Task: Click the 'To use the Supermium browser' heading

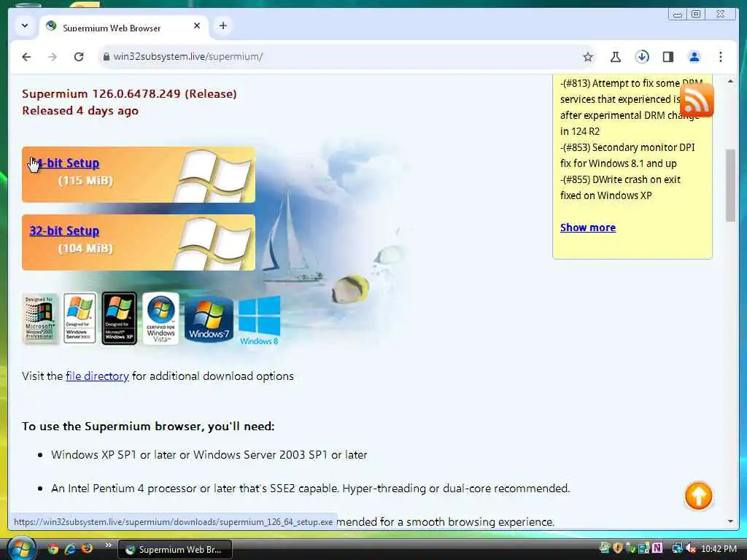Action: click(148, 426)
